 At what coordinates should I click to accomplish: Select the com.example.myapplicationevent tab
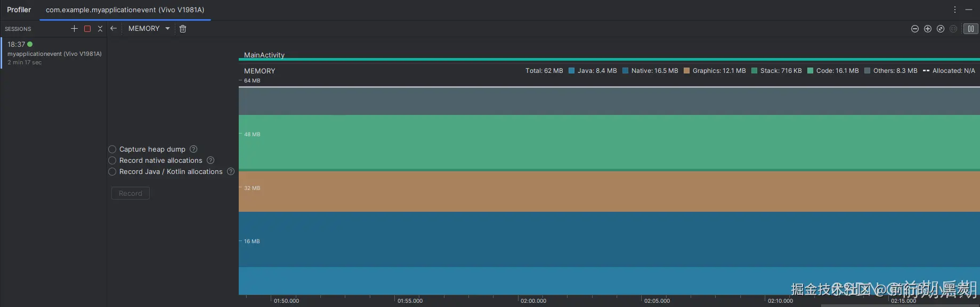125,10
